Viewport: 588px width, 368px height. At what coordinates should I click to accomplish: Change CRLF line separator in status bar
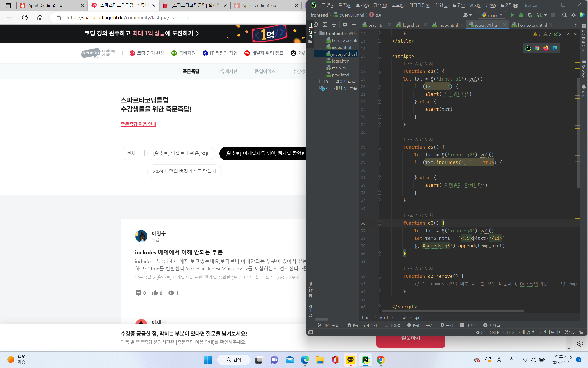pyautogui.click(x=494, y=332)
